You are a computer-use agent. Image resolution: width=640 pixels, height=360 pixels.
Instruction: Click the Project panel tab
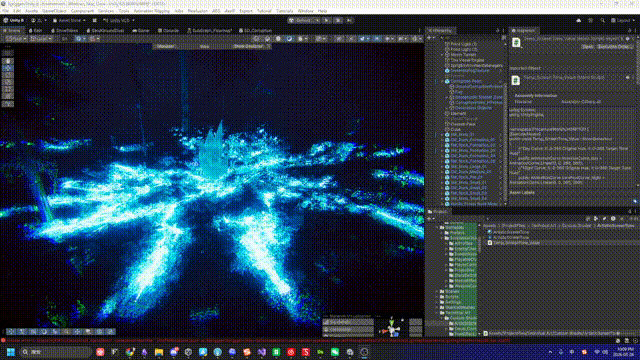point(438,211)
